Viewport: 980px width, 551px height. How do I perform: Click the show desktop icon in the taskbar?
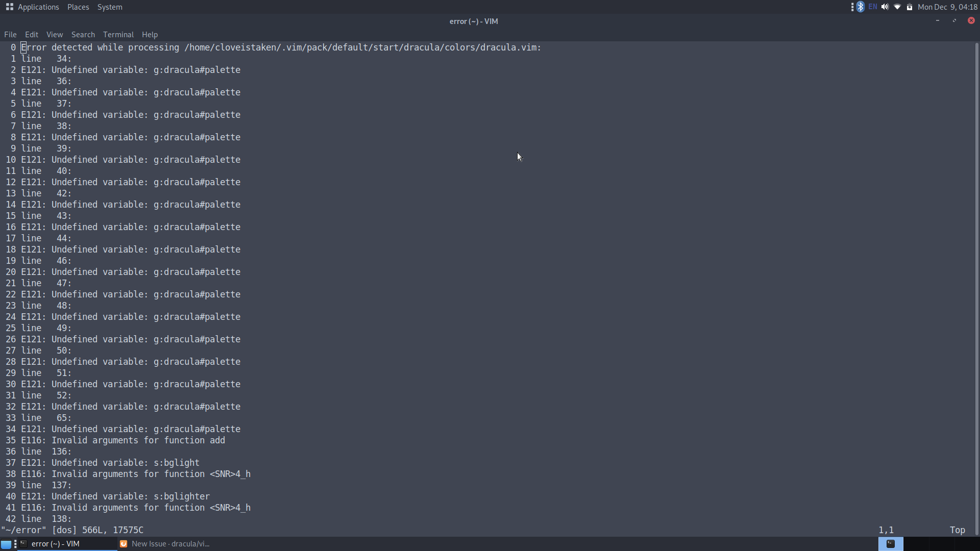6,544
